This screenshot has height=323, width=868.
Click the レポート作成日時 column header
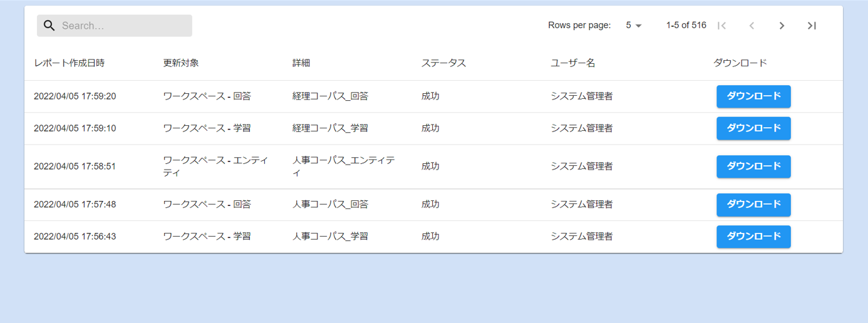tap(69, 63)
